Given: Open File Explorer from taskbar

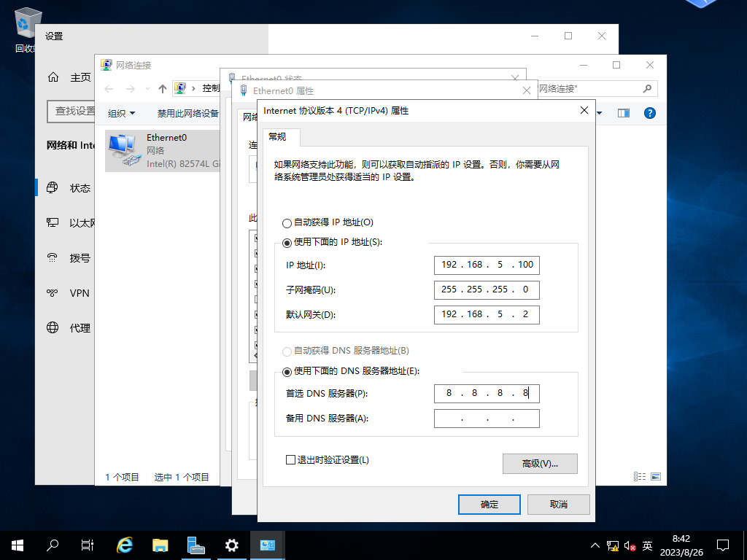Looking at the screenshot, I should [x=160, y=545].
